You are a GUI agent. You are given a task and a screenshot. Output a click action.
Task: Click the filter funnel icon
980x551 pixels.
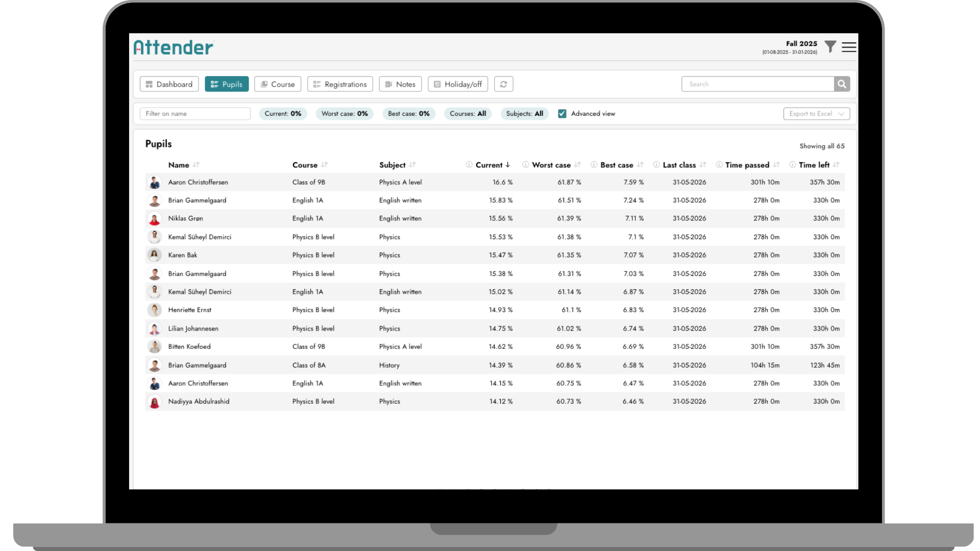coord(830,47)
